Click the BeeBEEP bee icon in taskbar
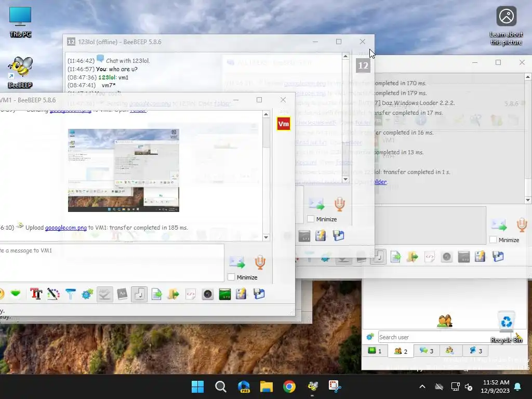 tap(312, 387)
